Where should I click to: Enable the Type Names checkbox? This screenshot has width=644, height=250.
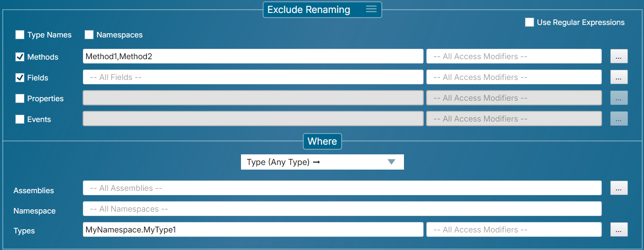coord(20,35)
